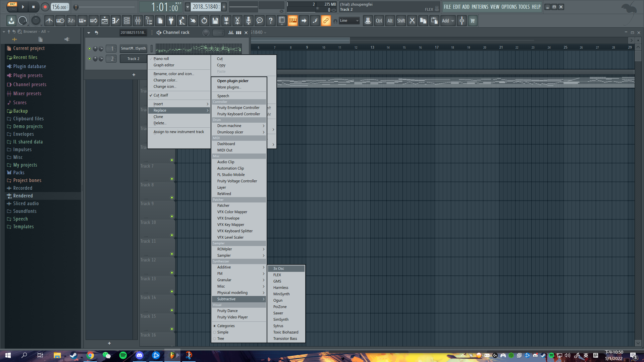644x362 pixels.
Task: Select the Categories radio option
Action: click(239, 326)
